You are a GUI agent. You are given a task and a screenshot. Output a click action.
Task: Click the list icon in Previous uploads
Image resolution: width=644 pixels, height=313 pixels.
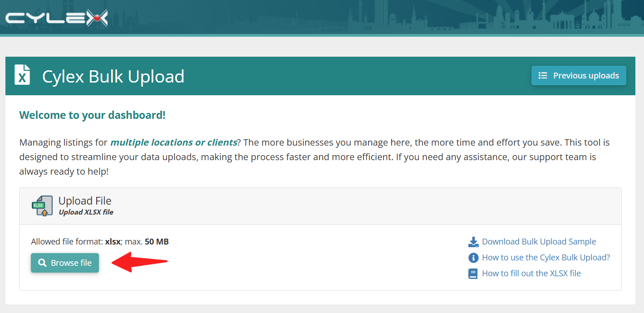542,76
